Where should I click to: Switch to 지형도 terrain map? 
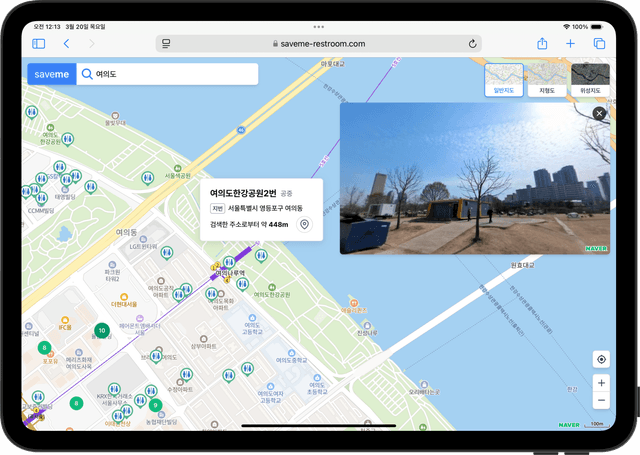[x=547, y=79]
